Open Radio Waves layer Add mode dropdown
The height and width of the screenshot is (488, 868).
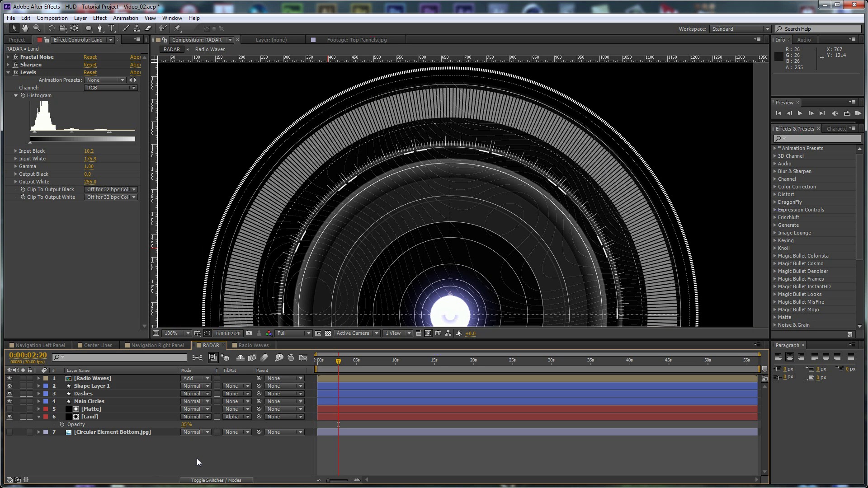tap(195, 378)
